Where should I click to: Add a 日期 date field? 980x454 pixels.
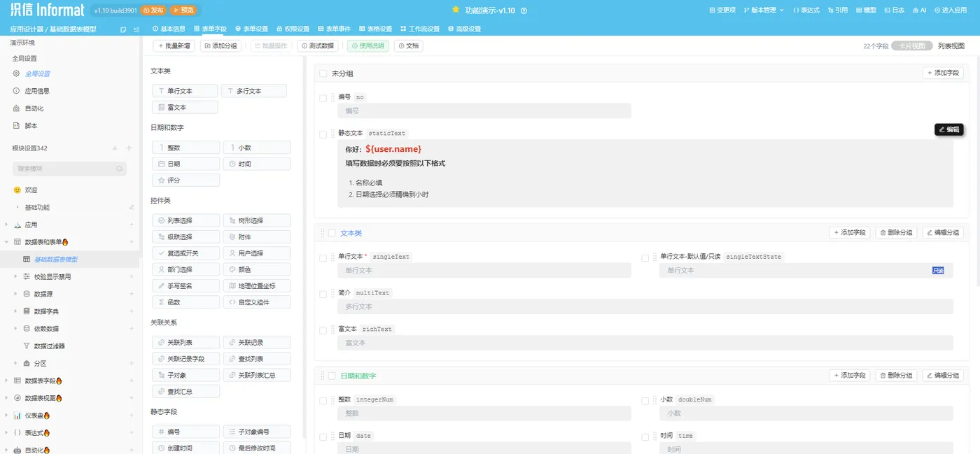coord(185,164)
